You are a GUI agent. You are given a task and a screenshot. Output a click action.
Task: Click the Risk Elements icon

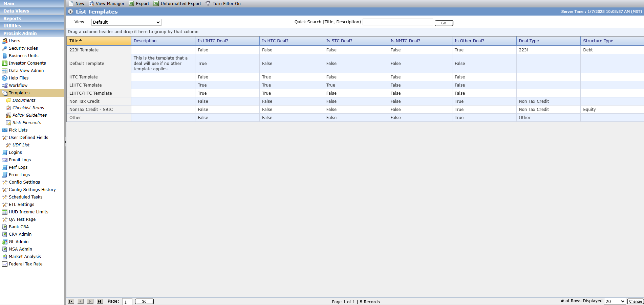(8, 123)
